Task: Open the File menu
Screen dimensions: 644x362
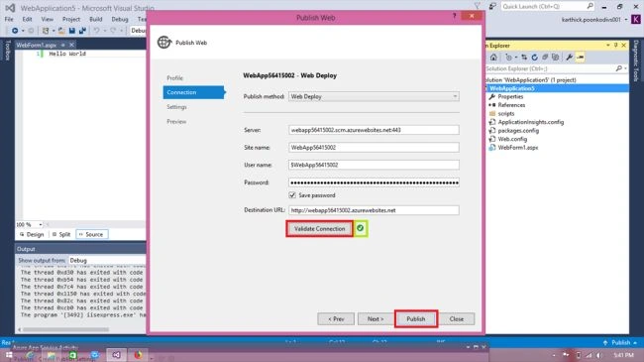Action: pyautogui.click(x=9, y=19)
